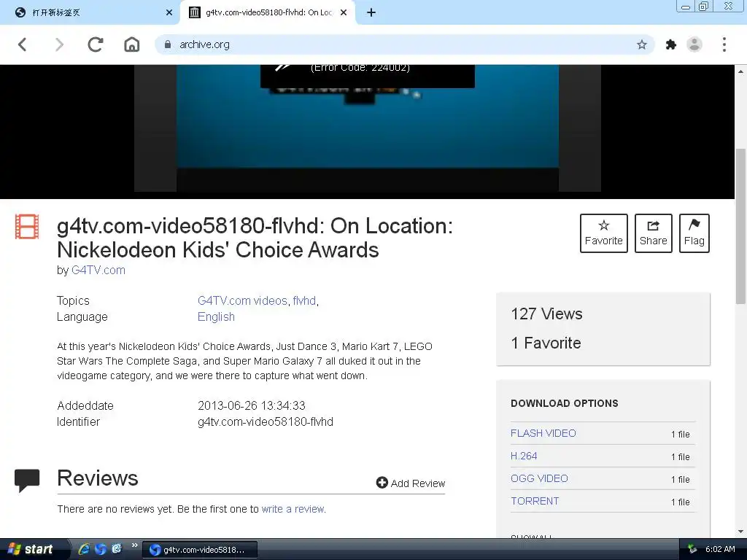
Task: Click the third quick launch icon
Action: click(x=116, y=549)
